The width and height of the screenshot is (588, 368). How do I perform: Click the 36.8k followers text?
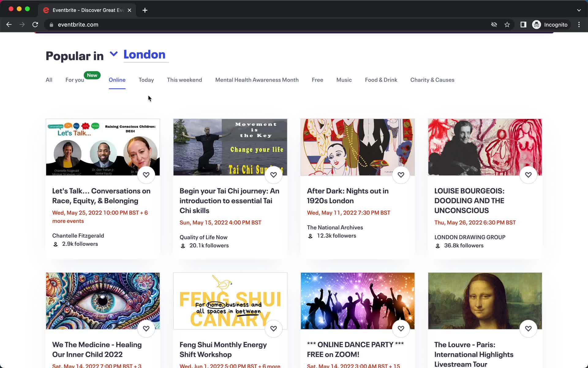point(464,245)
